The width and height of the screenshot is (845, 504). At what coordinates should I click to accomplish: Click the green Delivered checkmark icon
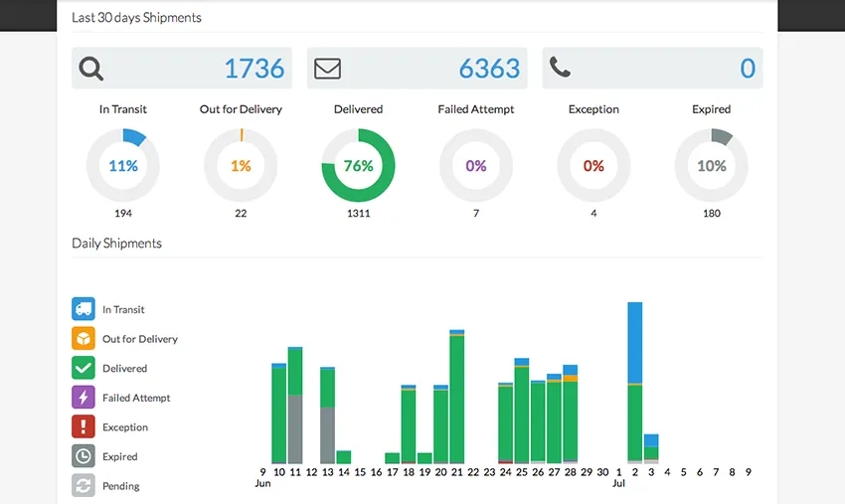coord(83,368)
